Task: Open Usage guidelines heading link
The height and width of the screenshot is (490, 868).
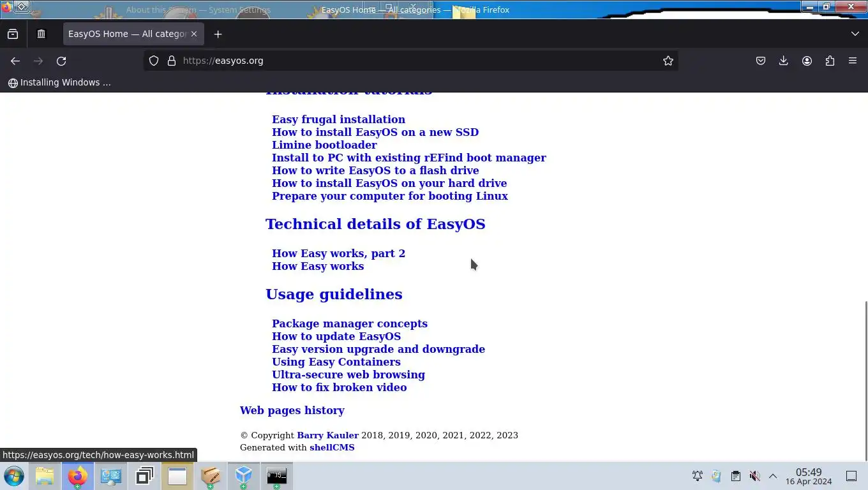Action: click(x=334, y=294)
